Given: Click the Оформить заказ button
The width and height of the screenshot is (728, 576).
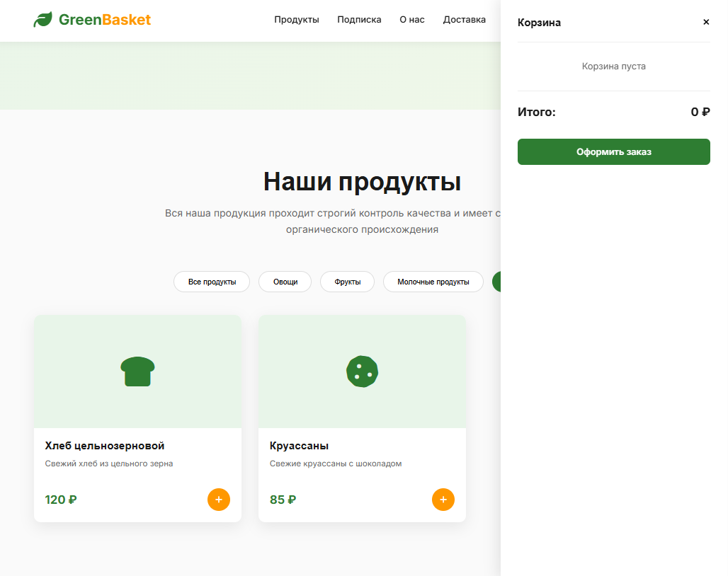Looking at the screenshot, I should point(614,151).
